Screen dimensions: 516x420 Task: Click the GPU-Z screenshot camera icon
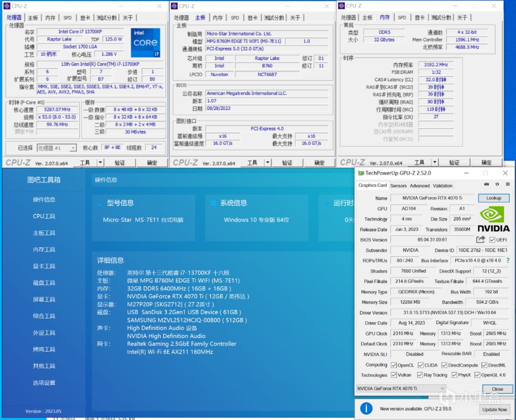tap(486, 184)
